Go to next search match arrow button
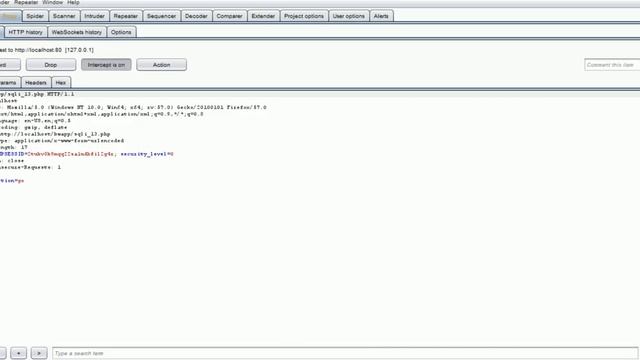This screenshot has width=640, height=360. point(39,353)
